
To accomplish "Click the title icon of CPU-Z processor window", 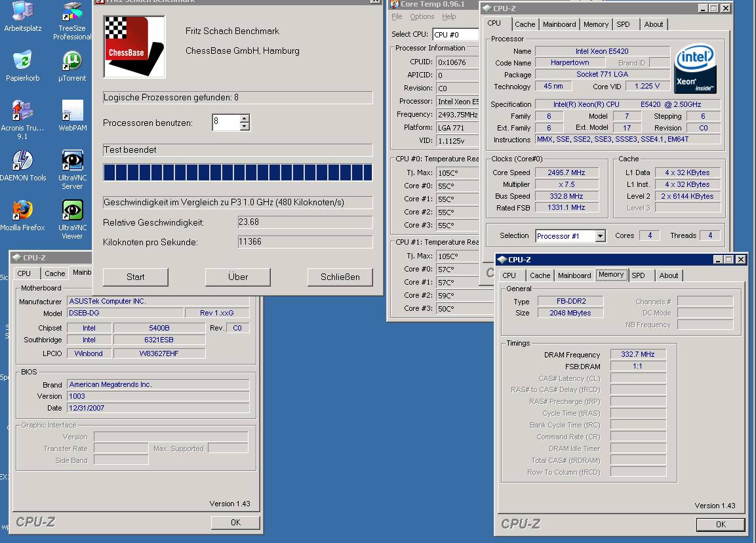I will [487, 9].
